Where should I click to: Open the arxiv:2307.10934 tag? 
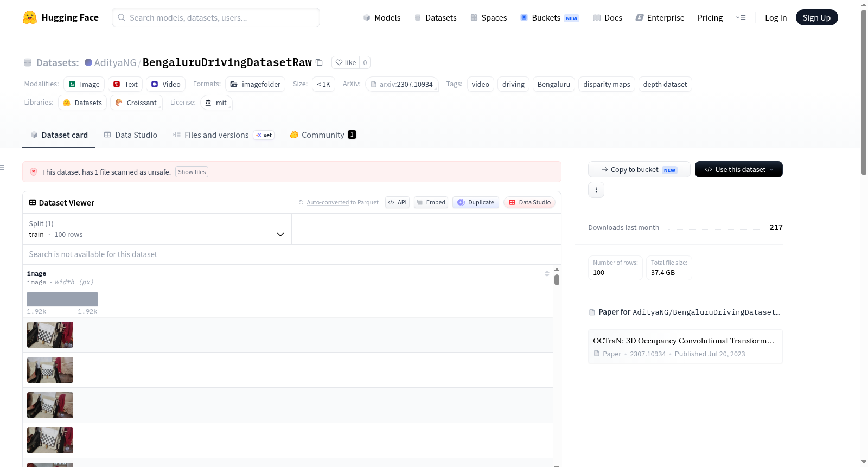coord(402,84)
